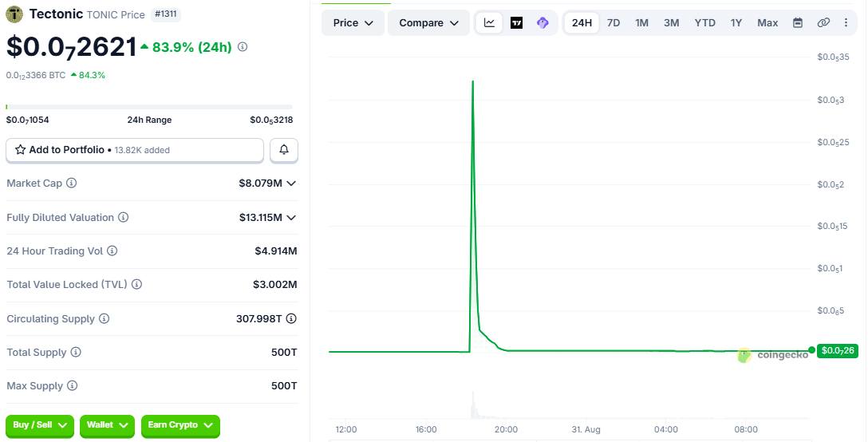Copy chart link icon

[823, 22]
